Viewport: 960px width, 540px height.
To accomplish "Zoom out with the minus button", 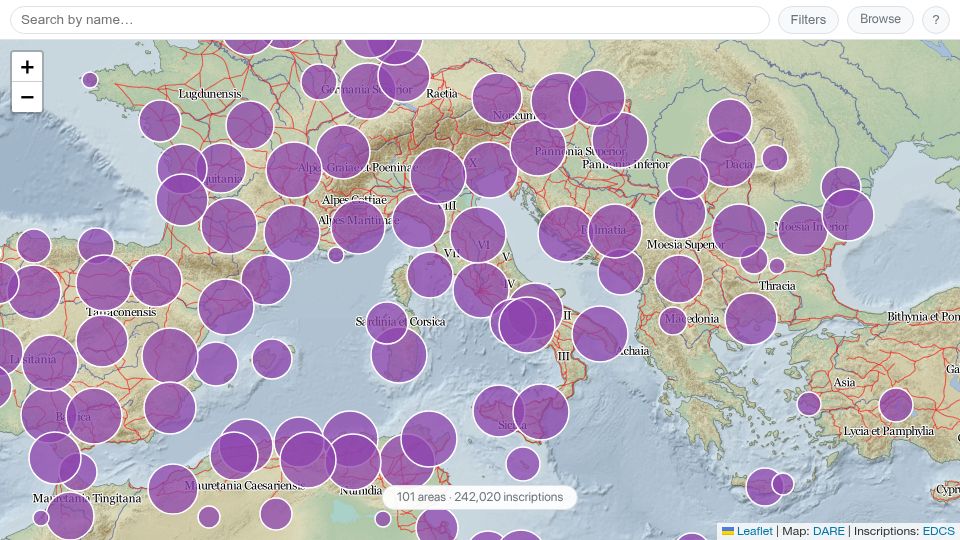I will tap(27, 97).
